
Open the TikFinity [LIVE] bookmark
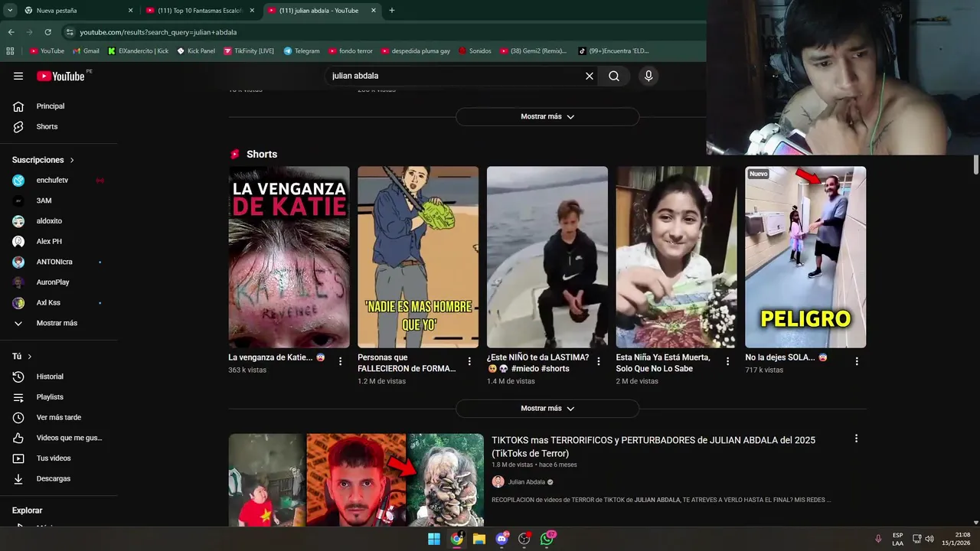pos(249,51)
